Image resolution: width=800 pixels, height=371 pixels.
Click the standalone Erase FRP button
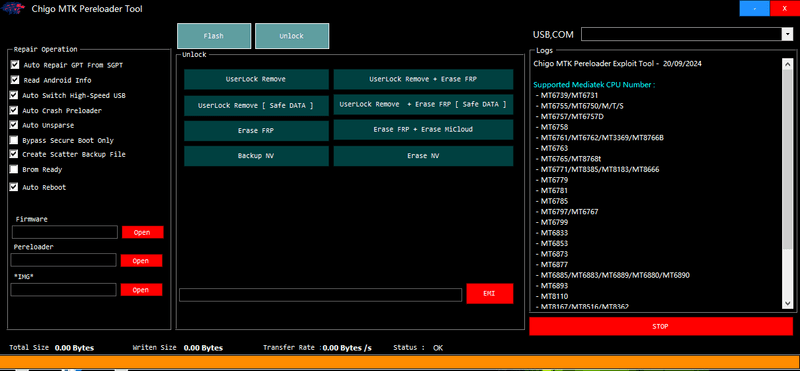pos(256,131)
